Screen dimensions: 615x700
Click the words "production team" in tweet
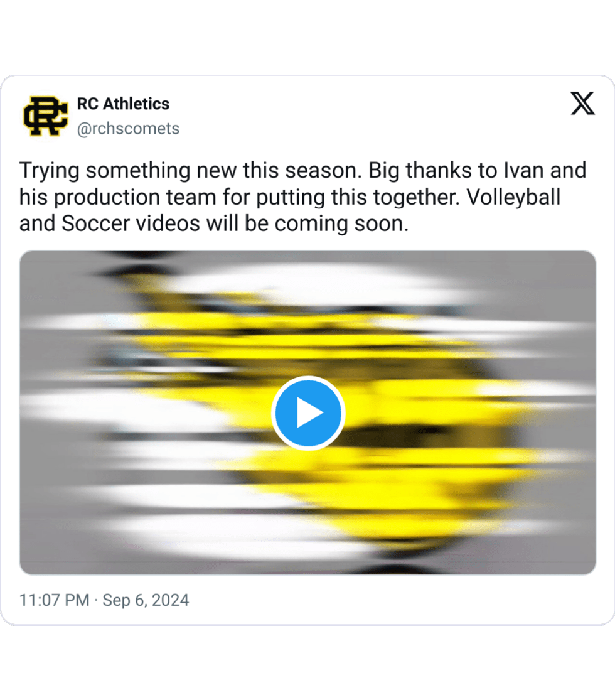coord(135,198)
